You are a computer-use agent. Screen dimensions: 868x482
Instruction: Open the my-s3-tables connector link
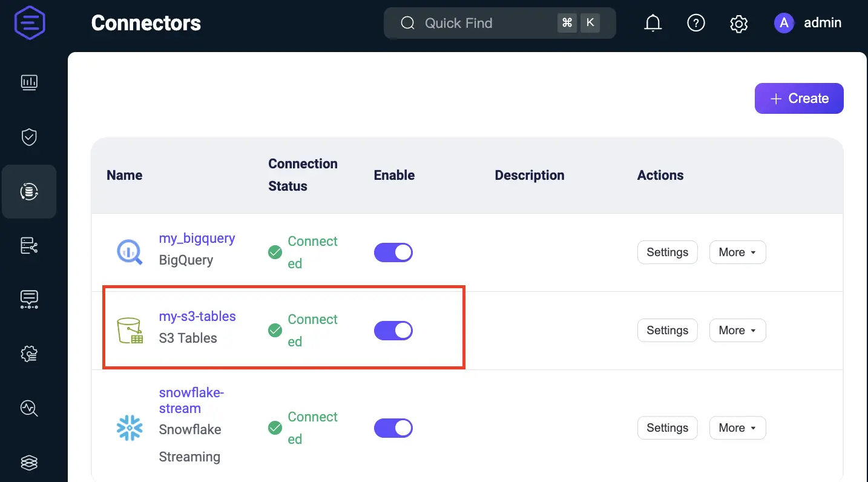click(x=197, y=316)
